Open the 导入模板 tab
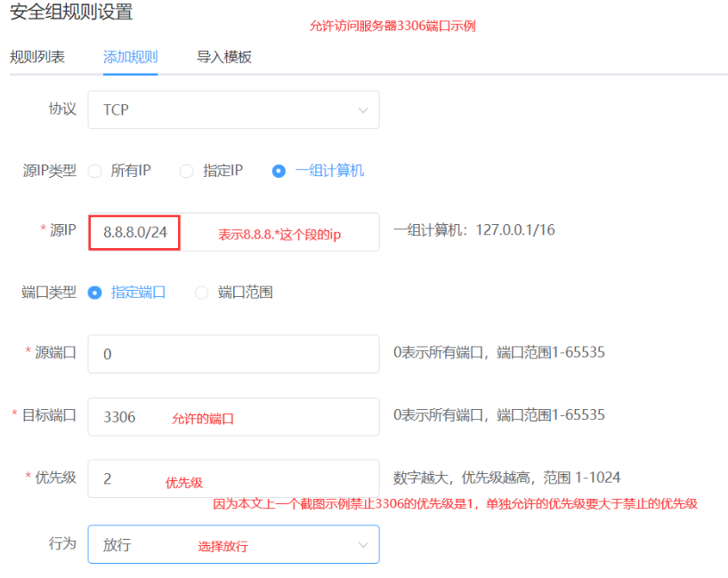Viewport: 728px width, 578px height. [x=224, y=57]
